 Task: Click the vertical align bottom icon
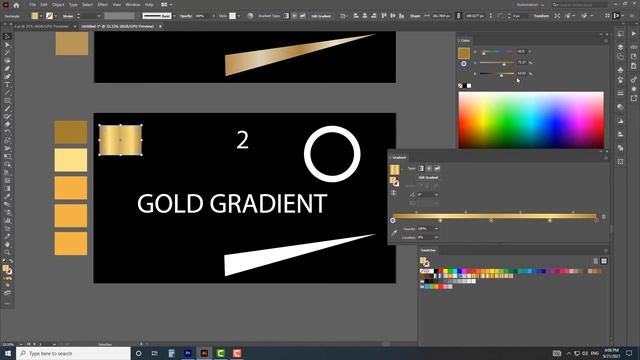[402, 16]
